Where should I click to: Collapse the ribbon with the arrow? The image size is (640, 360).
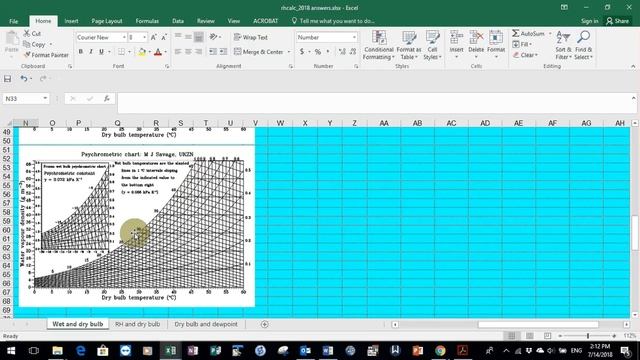pos(633,67)
